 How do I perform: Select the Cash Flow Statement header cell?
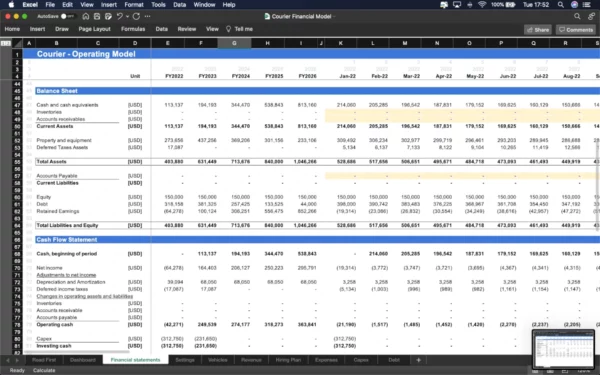(67, 240)
